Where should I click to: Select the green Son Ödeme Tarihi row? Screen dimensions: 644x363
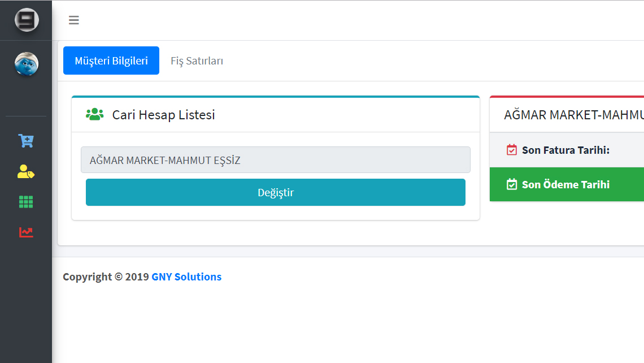(x=565, y=184)
